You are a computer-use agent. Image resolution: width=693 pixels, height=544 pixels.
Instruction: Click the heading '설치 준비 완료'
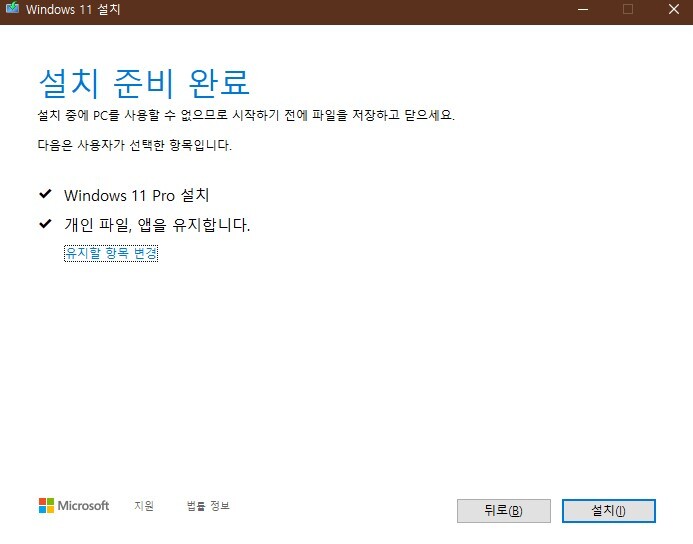tap(144, 83)
